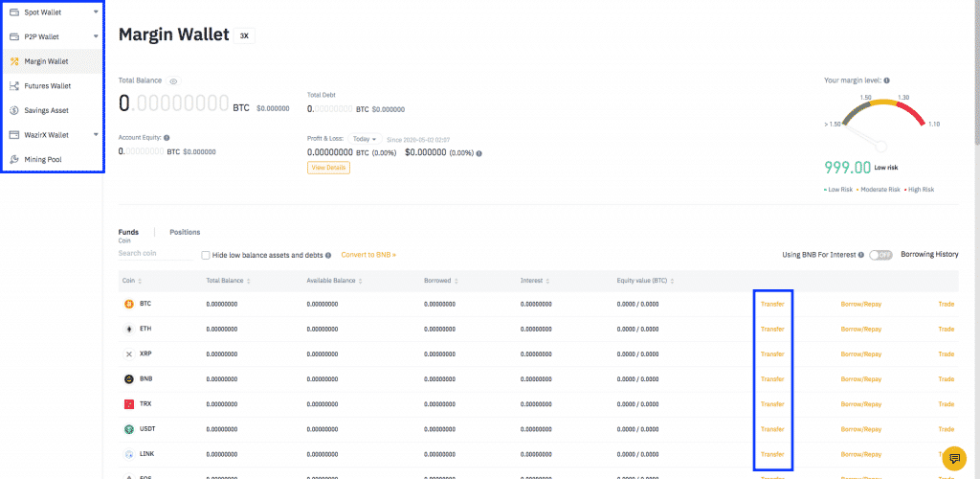
Task: Click Transfer in the LINK row
Action: click(772, 454)
